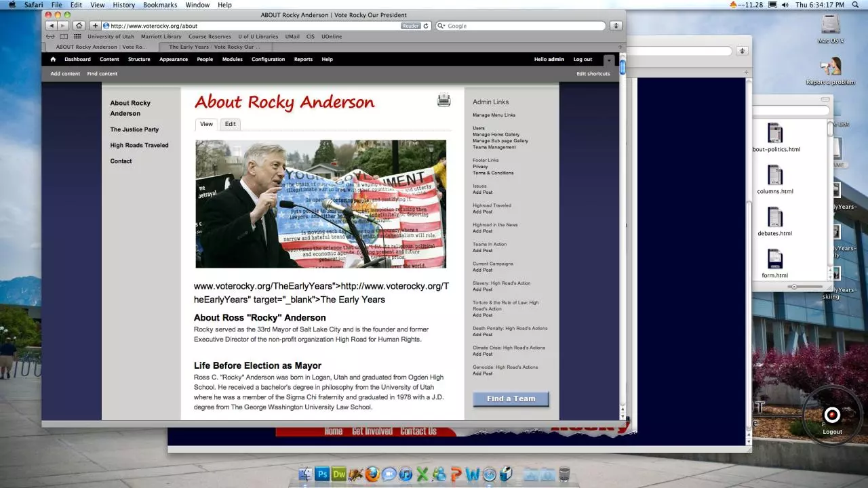This screenshot has height=488, width=868.
Task: Open Appearance in admin menu
Action: 174,59
